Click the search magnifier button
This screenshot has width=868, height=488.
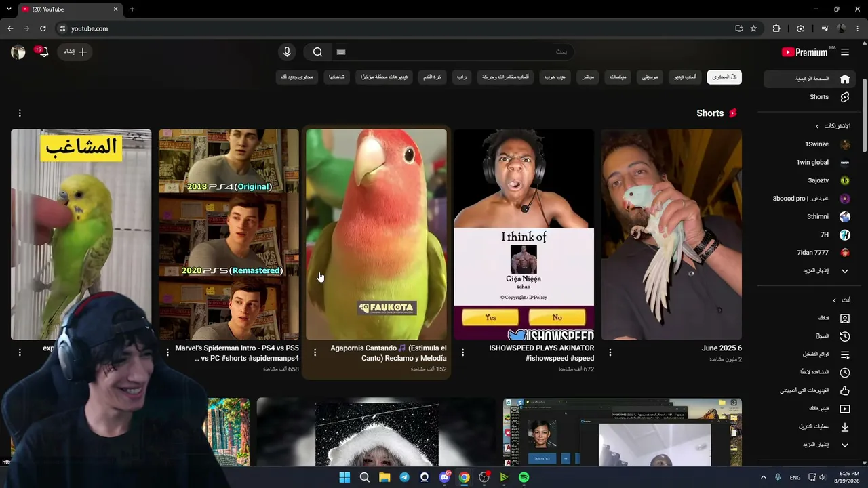click(317, 52)
